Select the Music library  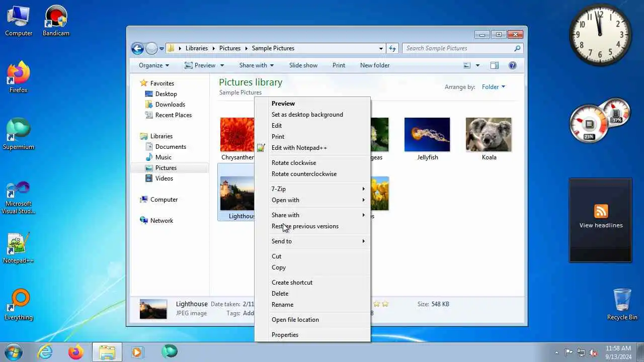point(163,157)
